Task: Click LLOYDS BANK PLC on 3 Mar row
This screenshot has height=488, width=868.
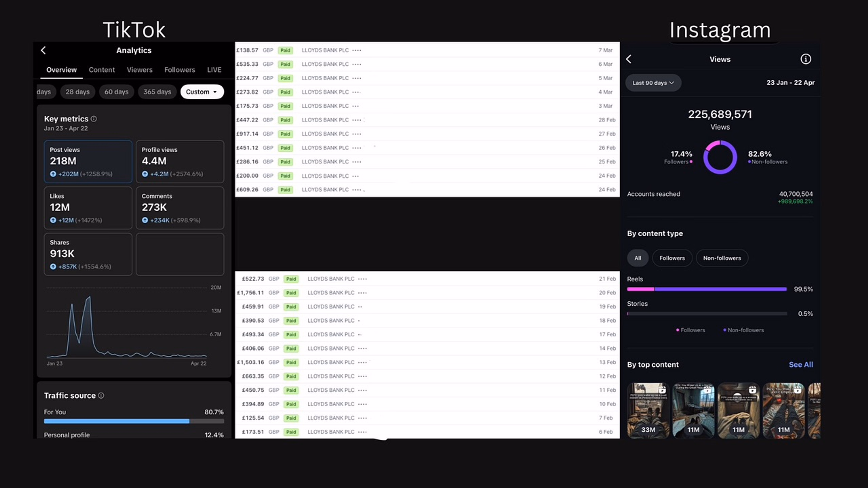Action: [x=325, y=106]
